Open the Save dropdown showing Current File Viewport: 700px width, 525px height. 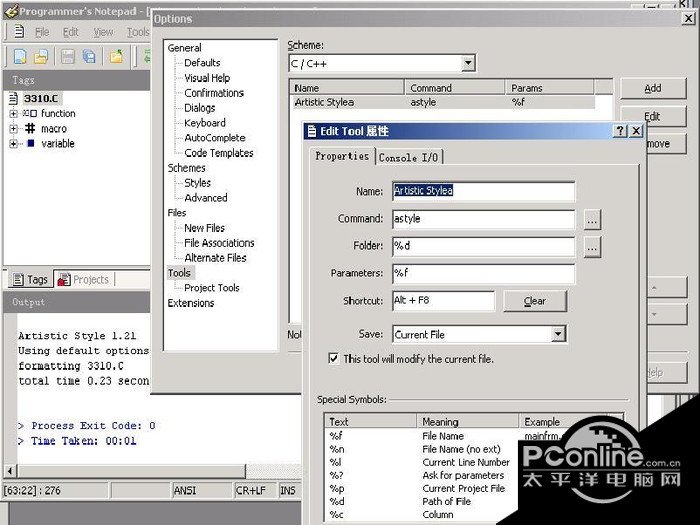tap(558, 334)
